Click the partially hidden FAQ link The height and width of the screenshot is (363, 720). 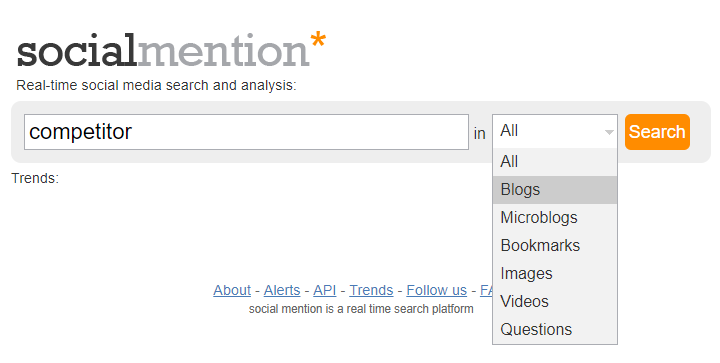486,290
